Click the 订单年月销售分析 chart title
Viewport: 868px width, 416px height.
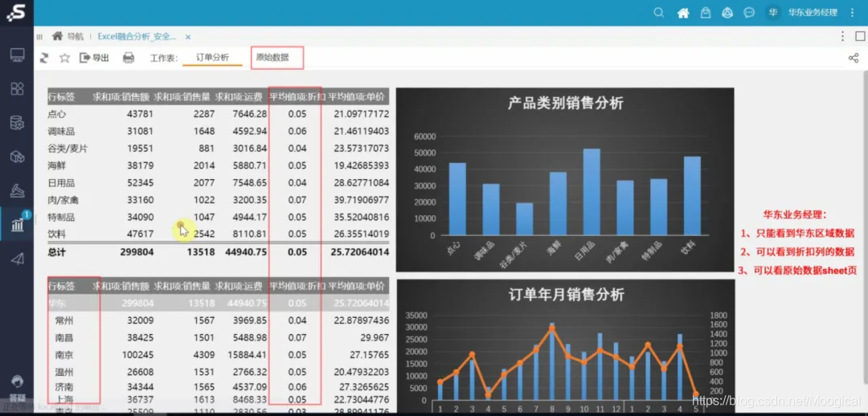[x=566, y=294]
